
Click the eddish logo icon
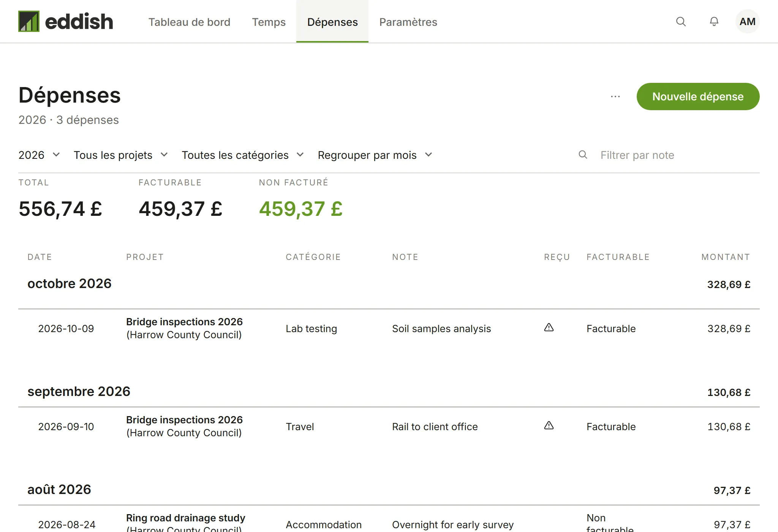29,21
